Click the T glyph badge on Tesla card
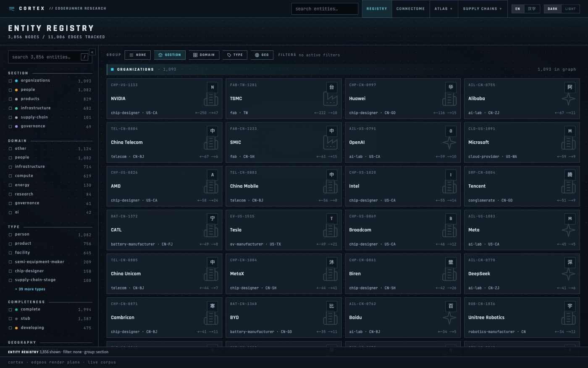The image size is (588, 368). click(x=332, y=218)
